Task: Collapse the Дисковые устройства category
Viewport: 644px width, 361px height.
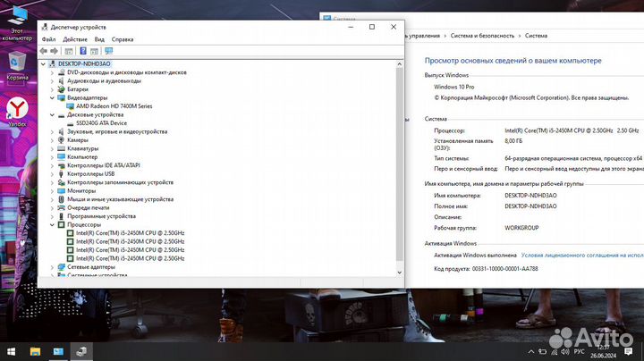Action: click(52, 115)
